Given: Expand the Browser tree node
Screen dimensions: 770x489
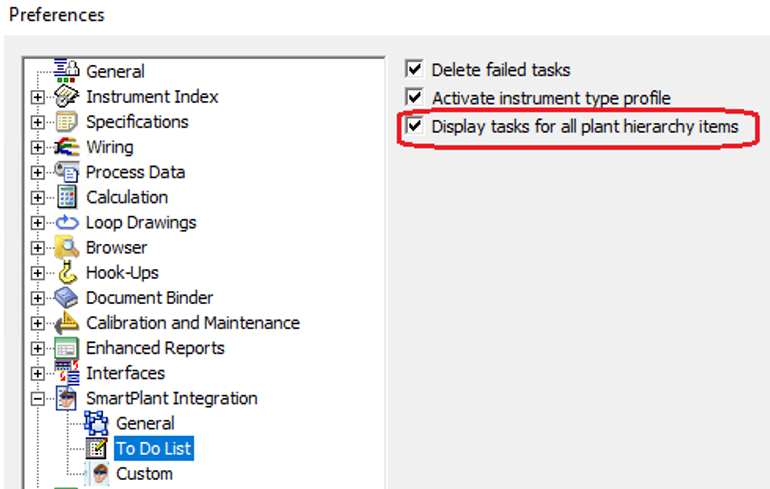Looking at the screenshot, I should 38,247.
